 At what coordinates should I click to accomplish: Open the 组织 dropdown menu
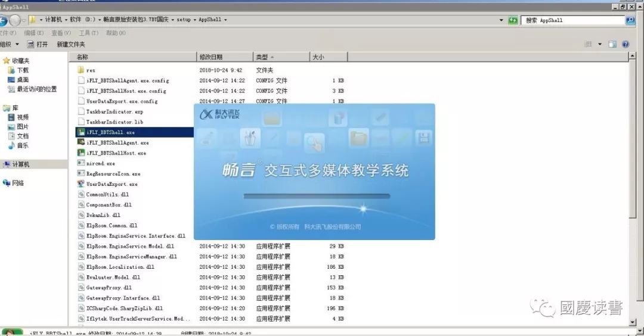click(9, 44)
